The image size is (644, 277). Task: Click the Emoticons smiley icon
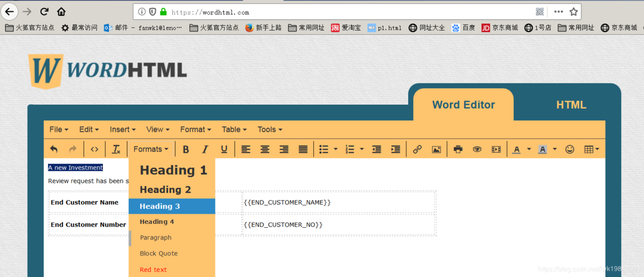(x=570, y=149)
